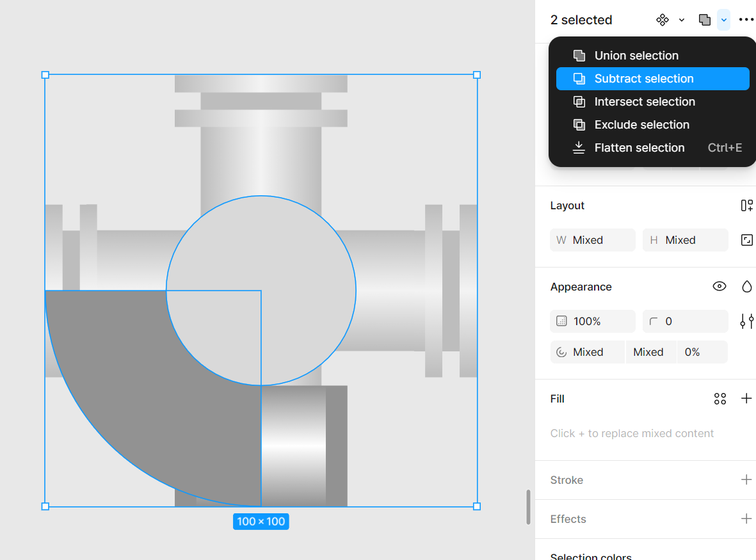
Task: Collapse the boolean operations dropdown arrow
Action: [x=723, y=20]
